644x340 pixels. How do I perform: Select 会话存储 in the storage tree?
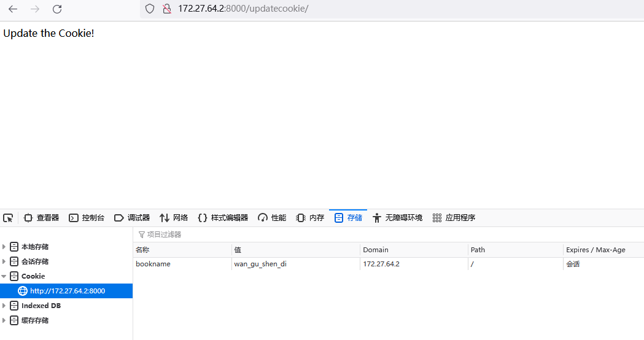35,261
